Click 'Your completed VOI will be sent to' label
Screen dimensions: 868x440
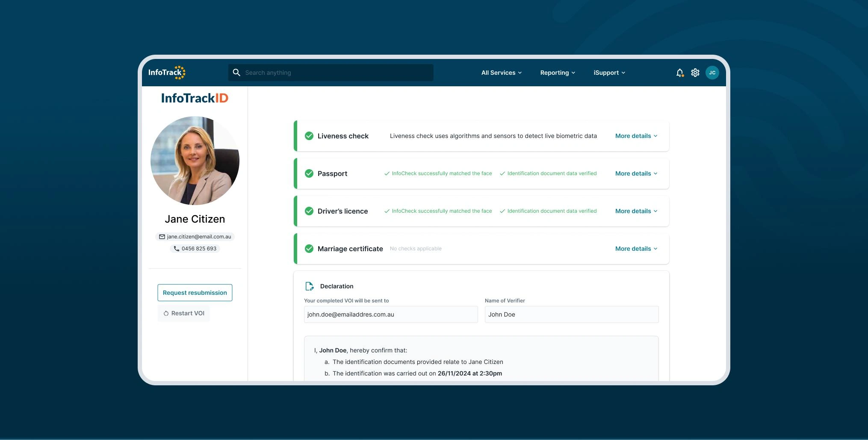click(346, 301)
